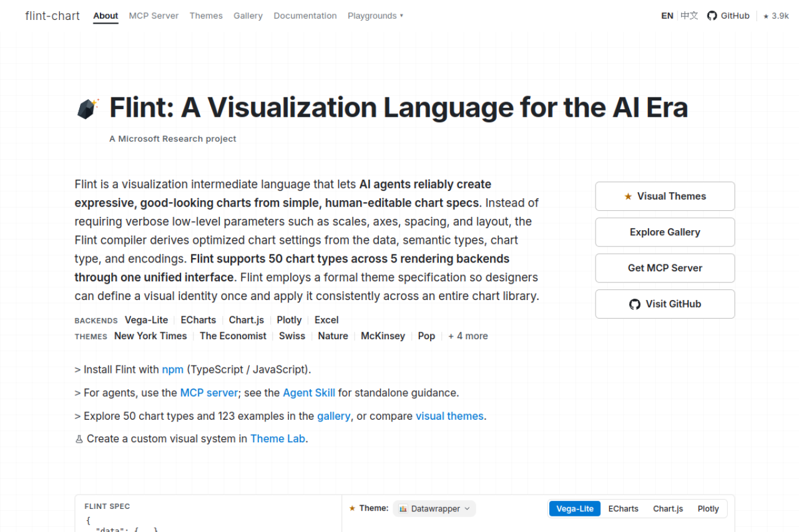Click the GitHub octocat icon in header

coord(712,16)
